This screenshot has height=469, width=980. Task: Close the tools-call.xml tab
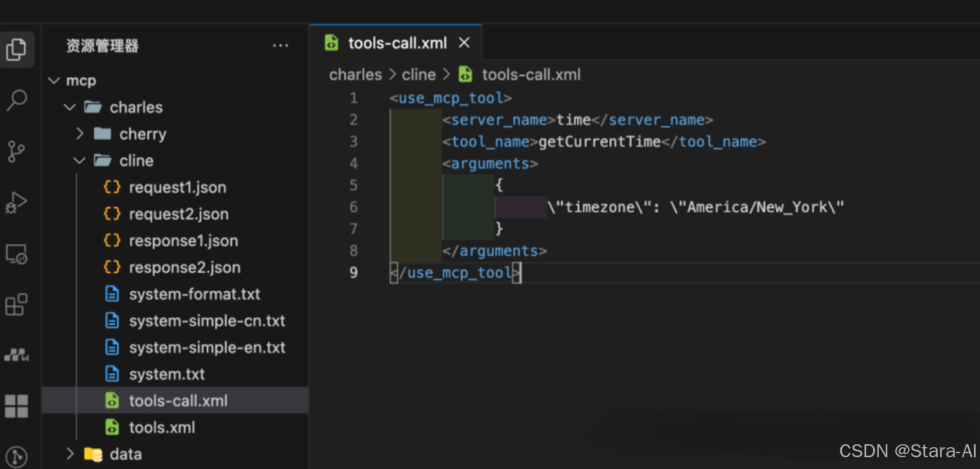pyautogui.click(x=464, y=42)
